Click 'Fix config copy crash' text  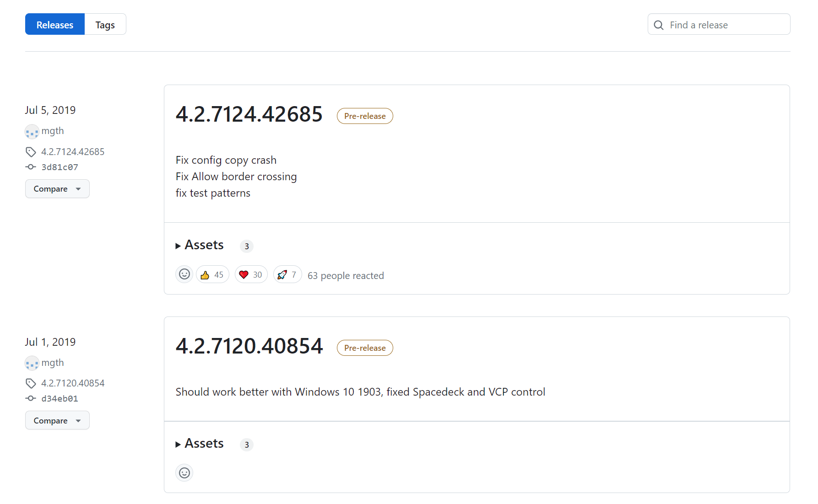[226, 160]
